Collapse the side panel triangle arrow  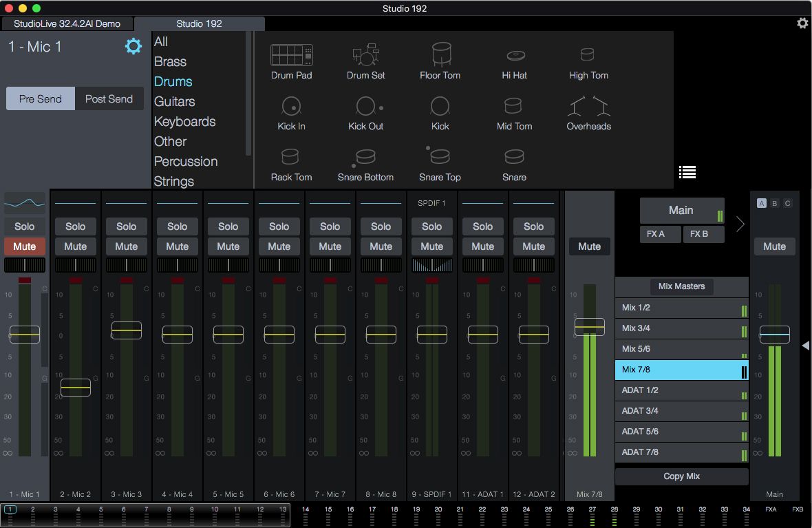[806, 345]
